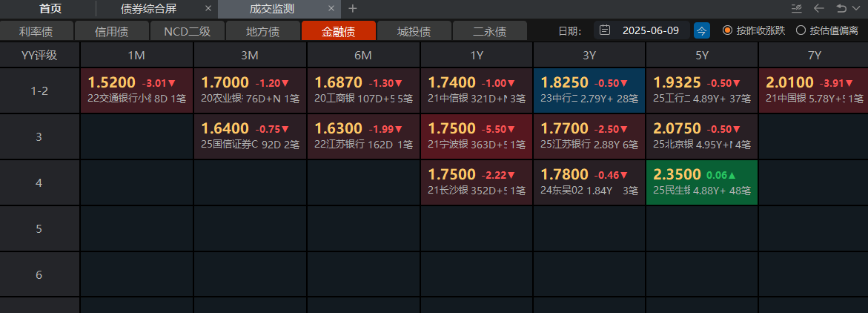The image size is (868, 313).
Task: Open the 21长沙银 cell at 1.7500
Action: click(x=477, y=182)
